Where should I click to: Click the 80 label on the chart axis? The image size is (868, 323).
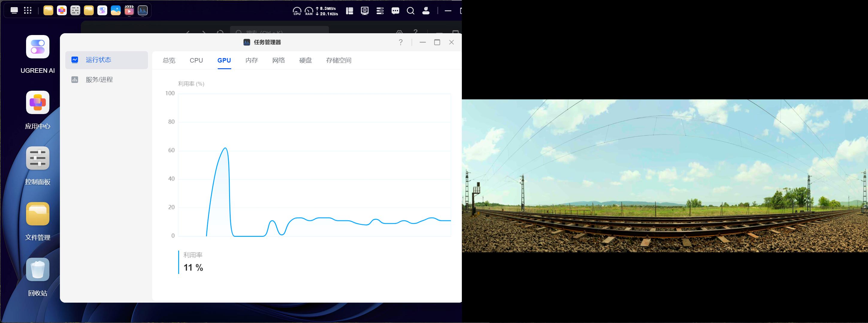click(172, 122)
